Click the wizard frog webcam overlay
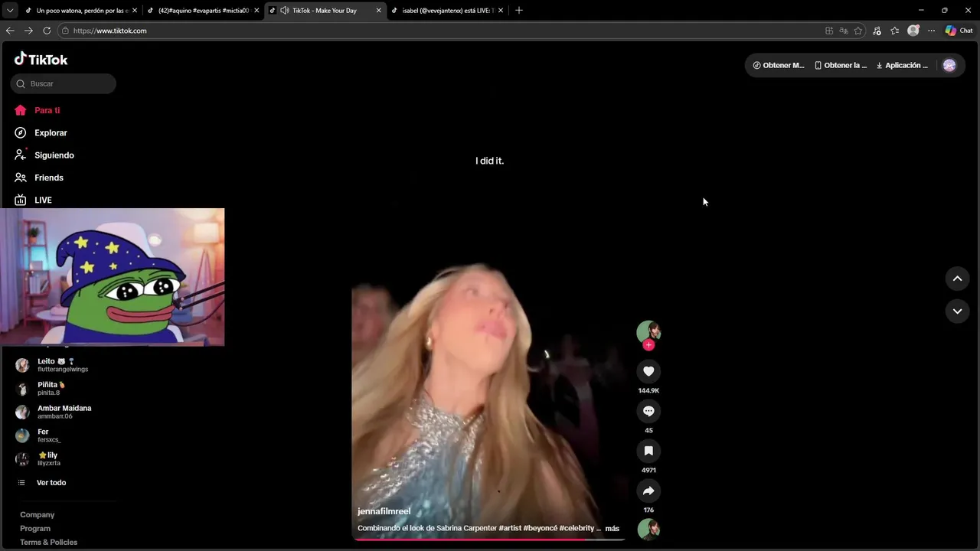This screenshot has height=551, width=980. [x=113, y=277]
